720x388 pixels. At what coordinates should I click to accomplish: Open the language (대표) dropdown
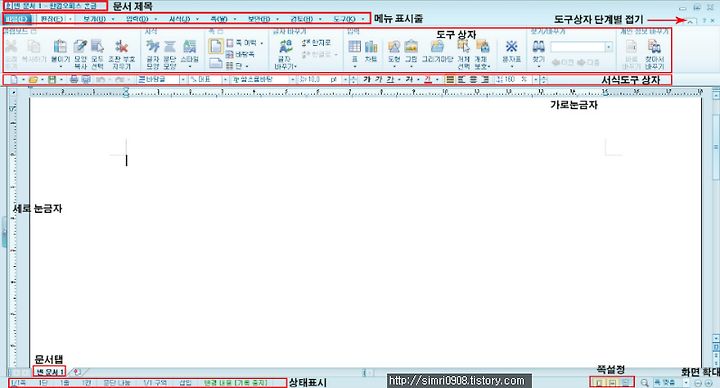(225, 79)
